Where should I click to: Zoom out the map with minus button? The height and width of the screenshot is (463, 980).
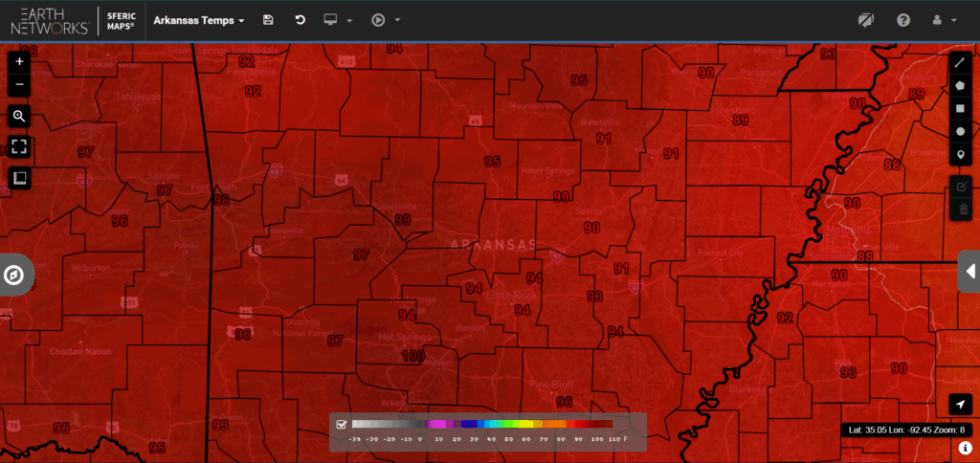[19, 85]
